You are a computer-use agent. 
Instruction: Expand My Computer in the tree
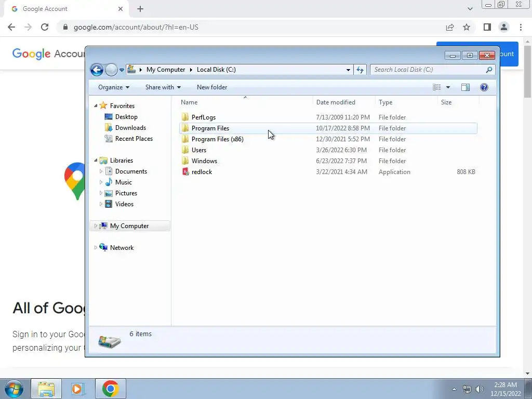point(96,225)
